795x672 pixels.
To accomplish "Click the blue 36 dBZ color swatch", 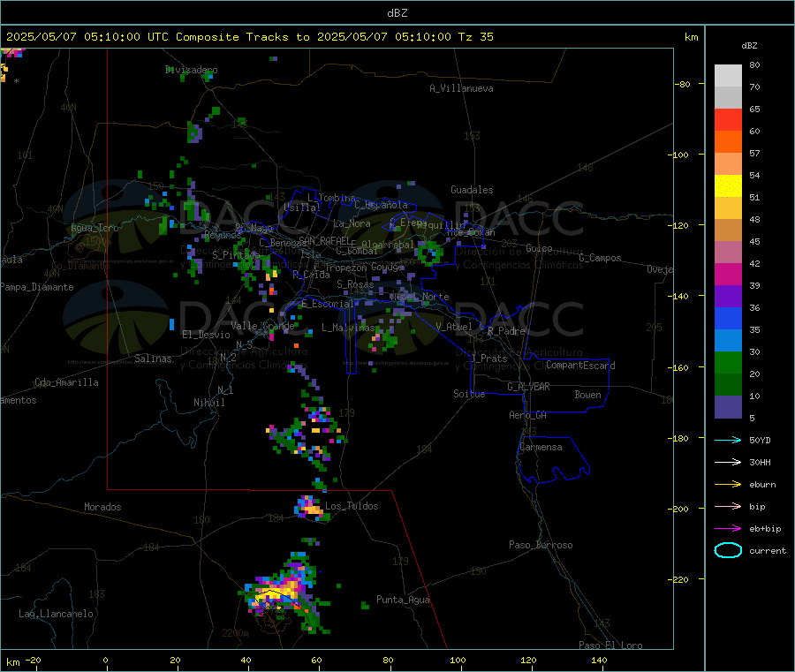I will coord(728,318).
